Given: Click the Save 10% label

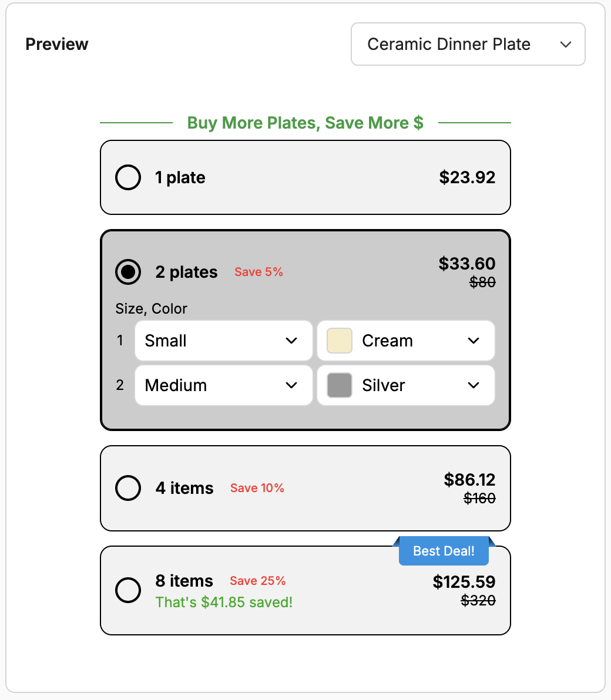Looking at the screenshot, I should tap(257, 488).
